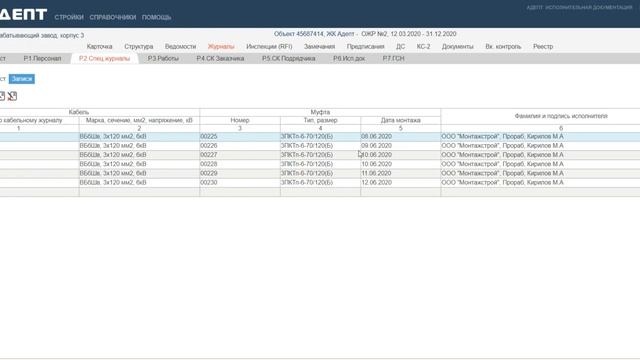Open the Реестр section
640x360 pixels.
(543, 47)
